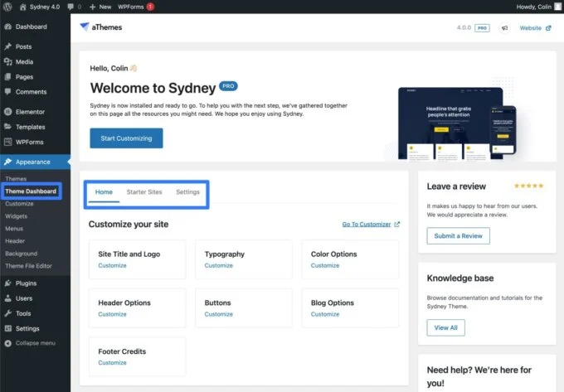This screenshot has width=564, height=392.
Task: Click the five-star rating
Action: click(528, 186)
